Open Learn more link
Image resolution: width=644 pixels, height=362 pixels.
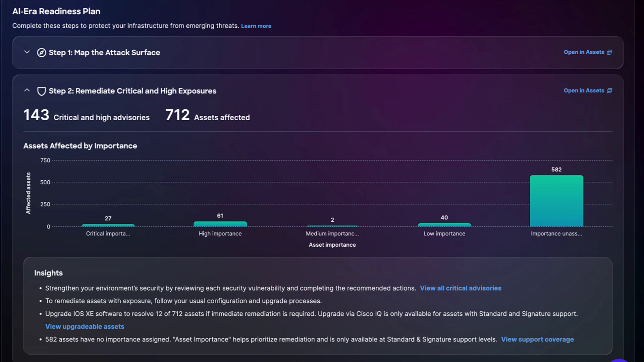[256, 26]
